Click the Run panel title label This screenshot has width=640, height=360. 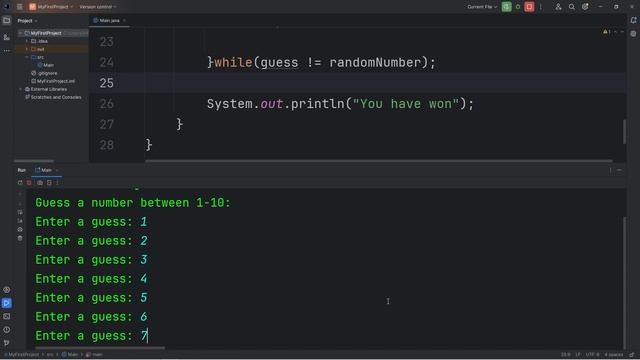pos(22,170)
